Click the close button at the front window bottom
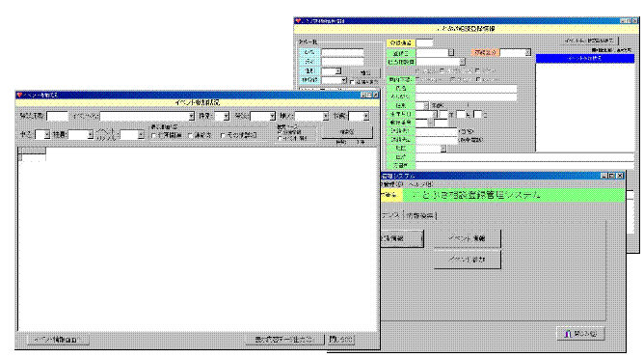 click(341, 340)
